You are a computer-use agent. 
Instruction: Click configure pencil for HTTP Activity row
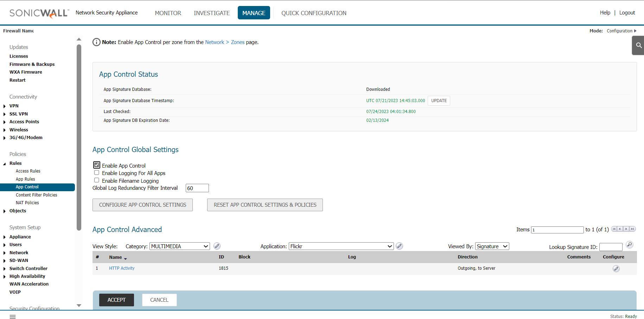(x=616, y=269)
